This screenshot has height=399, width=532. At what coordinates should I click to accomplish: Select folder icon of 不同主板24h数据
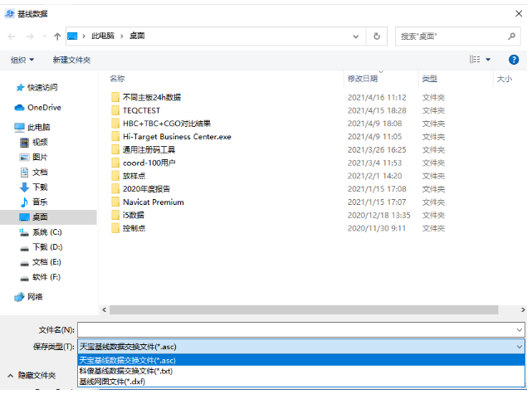coord(115,97)
